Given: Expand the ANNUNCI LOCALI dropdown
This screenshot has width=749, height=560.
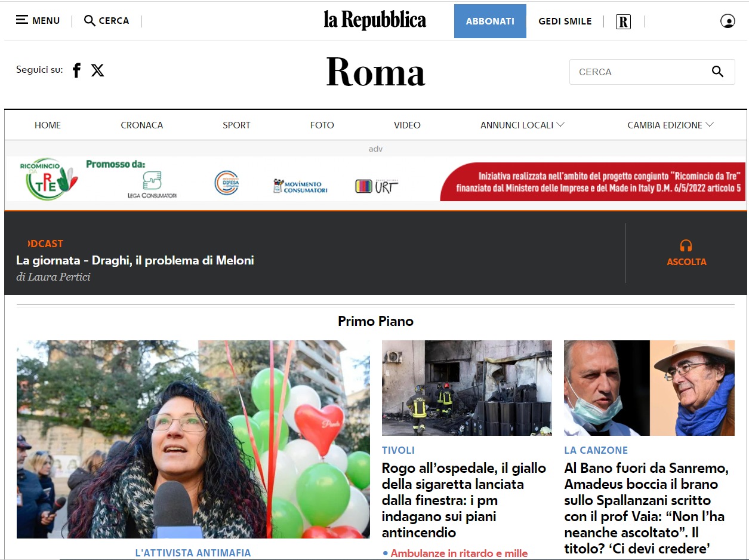Looking at the screenshot, I should [x=522, y=125].
